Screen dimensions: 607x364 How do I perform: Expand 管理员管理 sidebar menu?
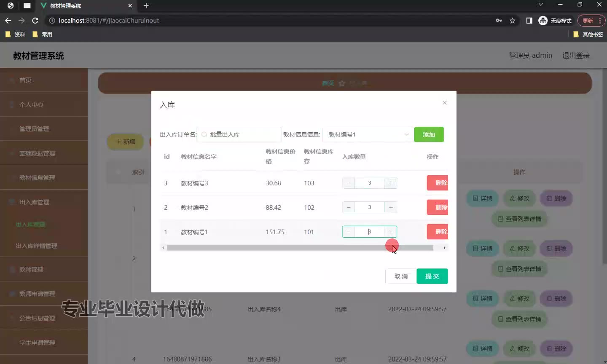44,129
